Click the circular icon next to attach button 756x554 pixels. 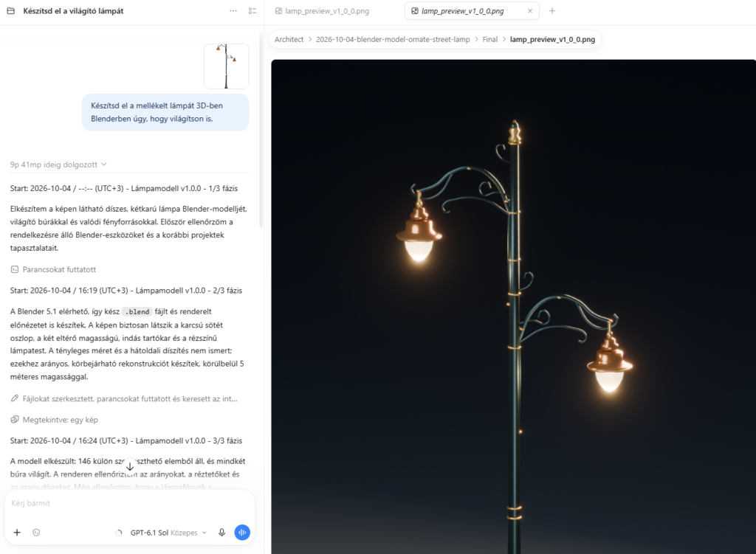tap(36, 533)
